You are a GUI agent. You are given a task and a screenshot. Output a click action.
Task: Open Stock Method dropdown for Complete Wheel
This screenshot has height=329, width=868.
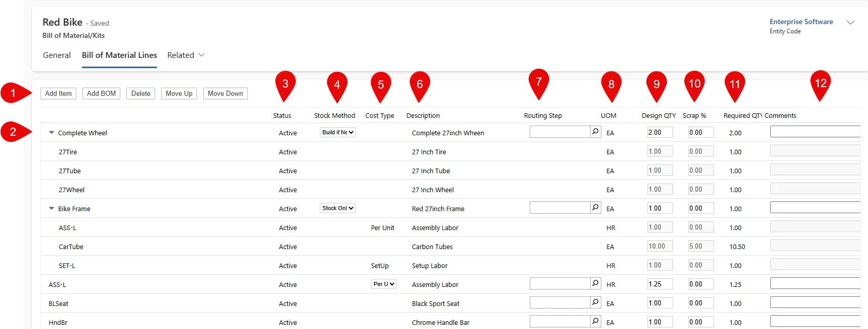(338, 132)
